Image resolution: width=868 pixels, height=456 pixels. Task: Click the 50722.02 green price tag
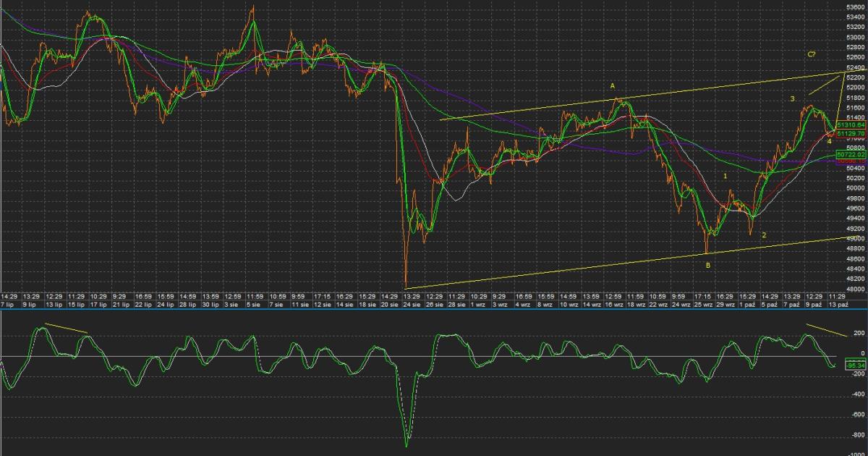click(851, 154)
